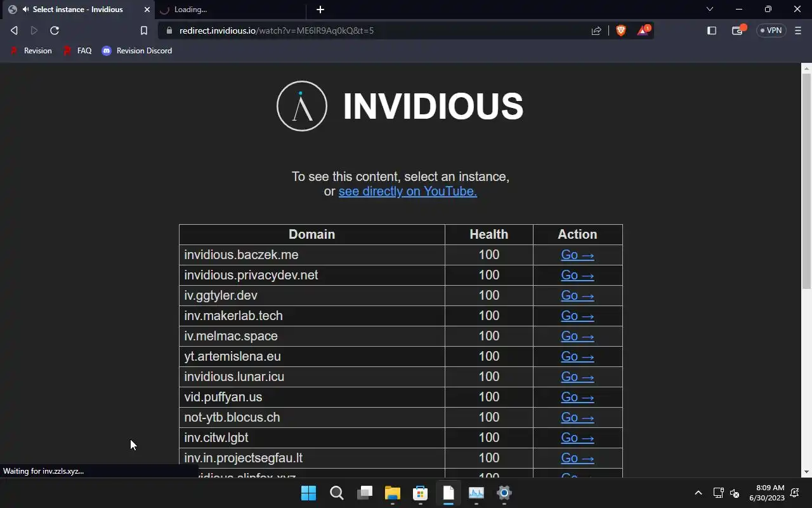
Task: Open the browser hamburger menu
Action: point(798,30)
